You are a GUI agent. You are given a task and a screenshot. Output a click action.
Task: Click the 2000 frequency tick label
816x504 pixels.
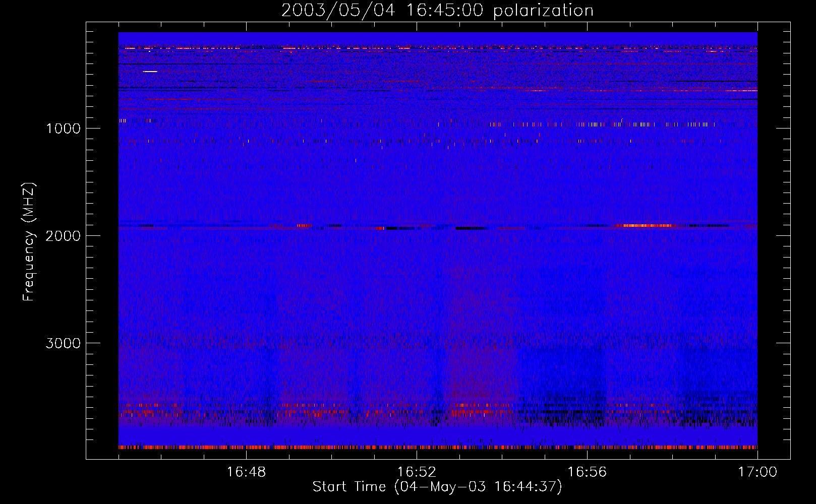point(63,236)
